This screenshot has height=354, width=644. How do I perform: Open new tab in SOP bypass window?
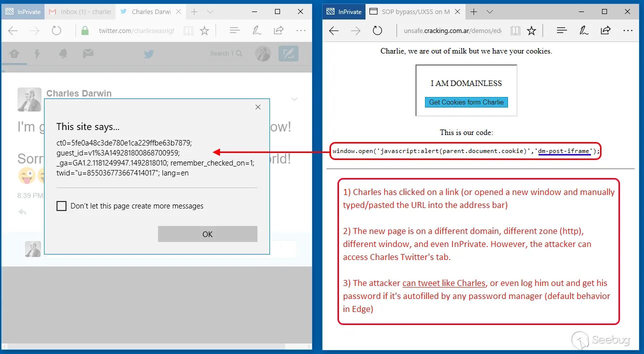(474, 11)
